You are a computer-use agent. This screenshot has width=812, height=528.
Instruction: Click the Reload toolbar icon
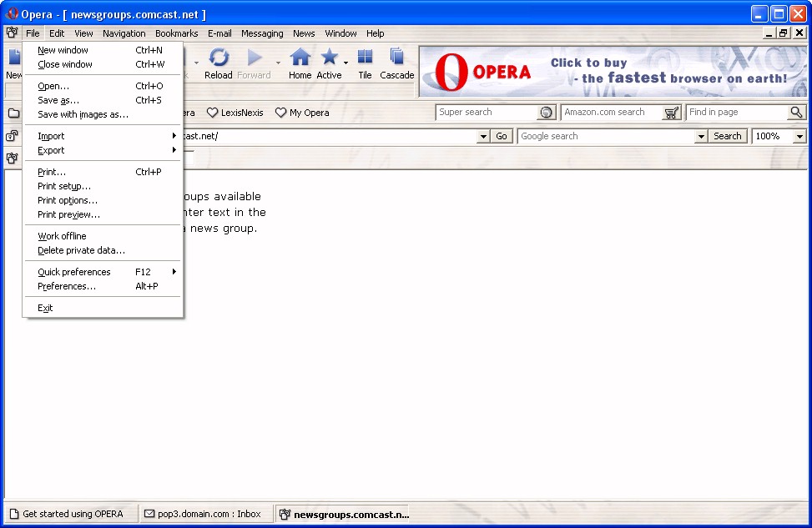219,58
